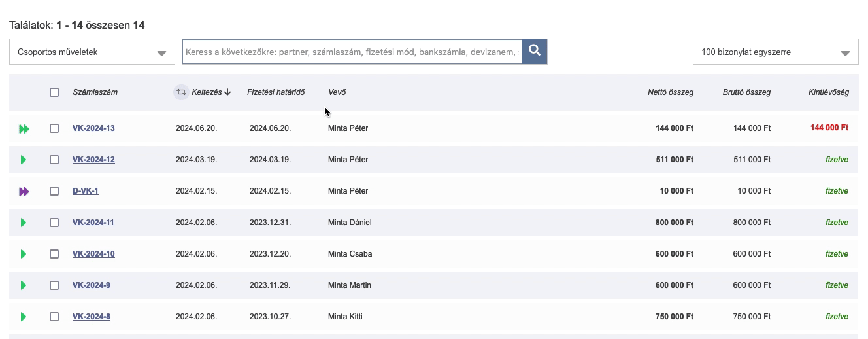Screen dimensions: 868x339
Task: Open the Csoportos műveletek dropdown
Action: point(92,52)
